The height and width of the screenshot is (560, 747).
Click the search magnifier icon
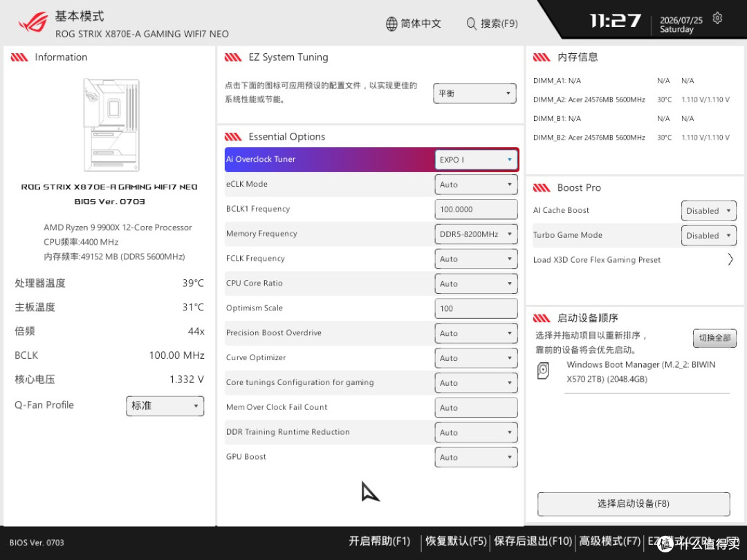(x=471, y=24)
